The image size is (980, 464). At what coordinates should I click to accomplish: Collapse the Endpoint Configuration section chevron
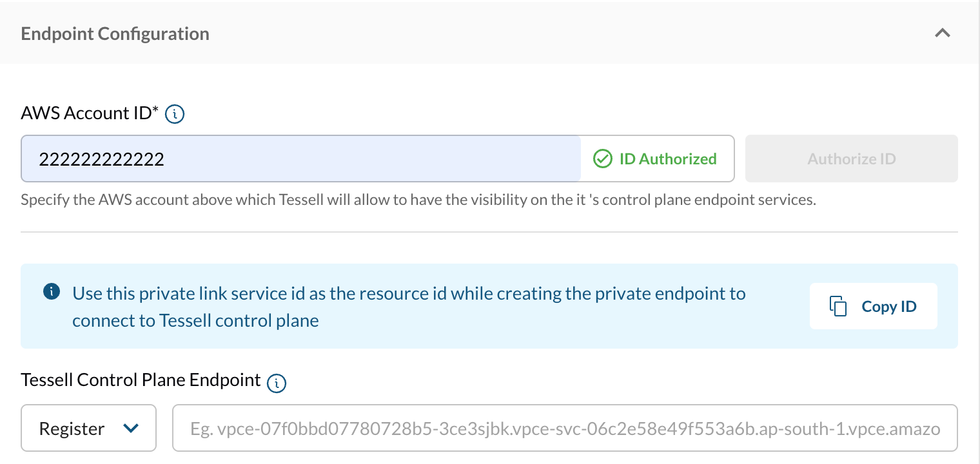tap(943, 34)
